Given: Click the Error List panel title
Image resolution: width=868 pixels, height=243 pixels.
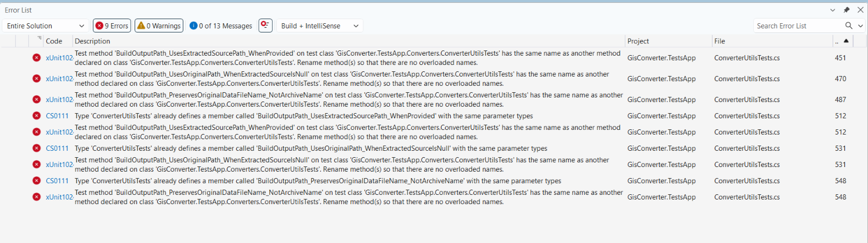Looking at the screenshot, I should coord(19,10).
